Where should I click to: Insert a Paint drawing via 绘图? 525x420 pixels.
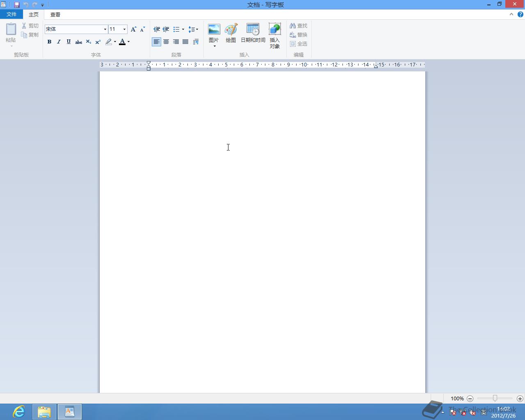click(x=231, y=33)
